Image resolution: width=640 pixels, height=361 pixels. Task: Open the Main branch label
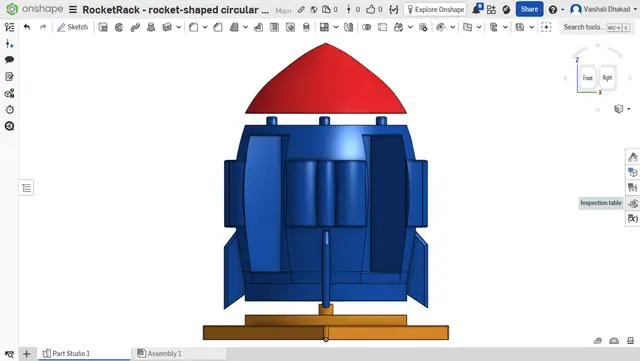pos(283,11)
